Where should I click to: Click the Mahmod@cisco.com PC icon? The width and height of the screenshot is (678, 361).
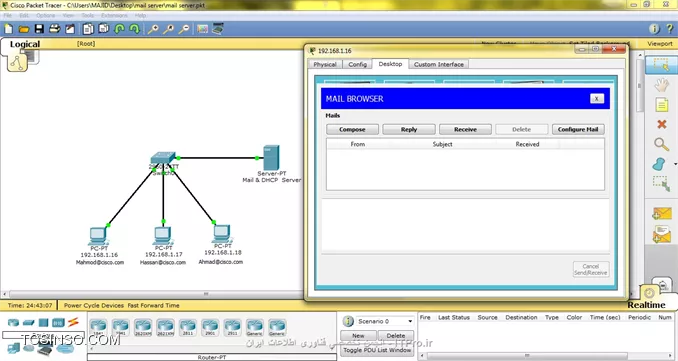99,236
